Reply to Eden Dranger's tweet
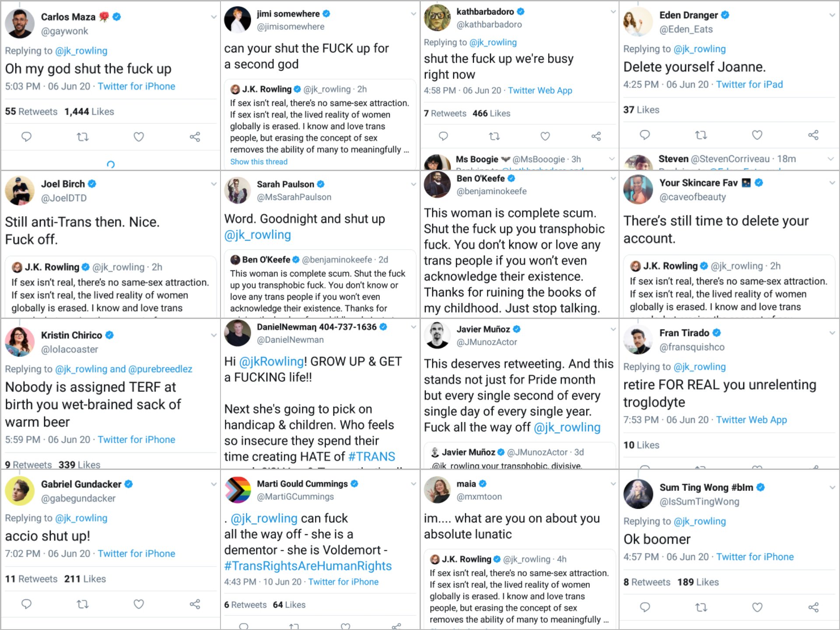This screenshot has height=630, width=840. click(x=644, y=135)
